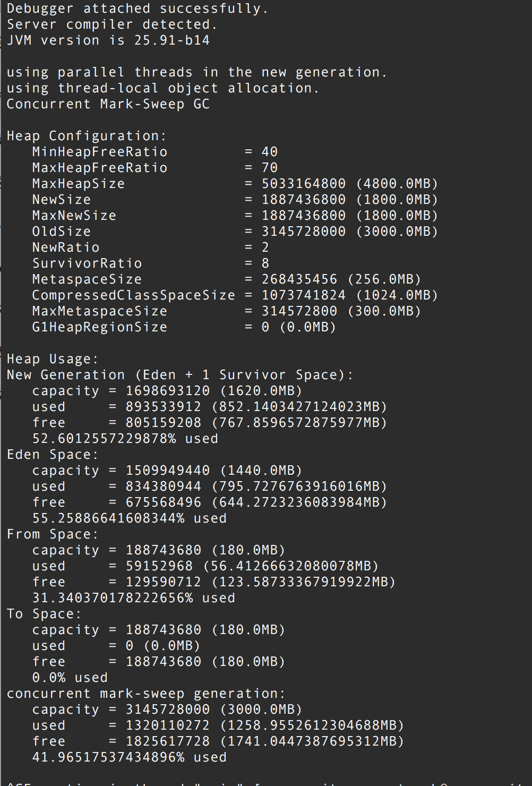Screen dimensions: 532x786
Task: Click the "Heap Configuration:" heading
Action: coord(87,136)
